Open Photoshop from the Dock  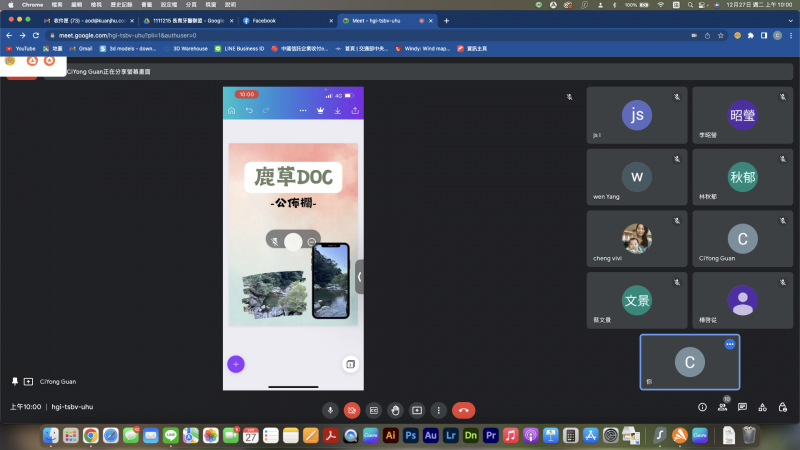pyautogui.click(x=410, y=435)
